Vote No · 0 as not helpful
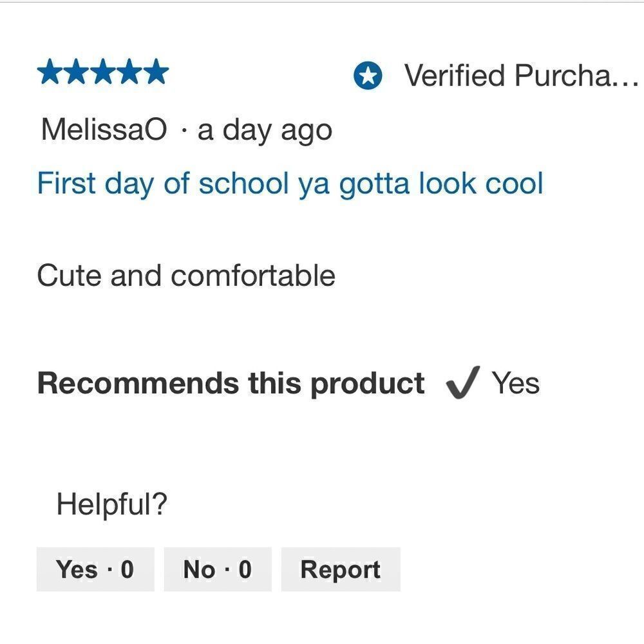 coord(218,569)
